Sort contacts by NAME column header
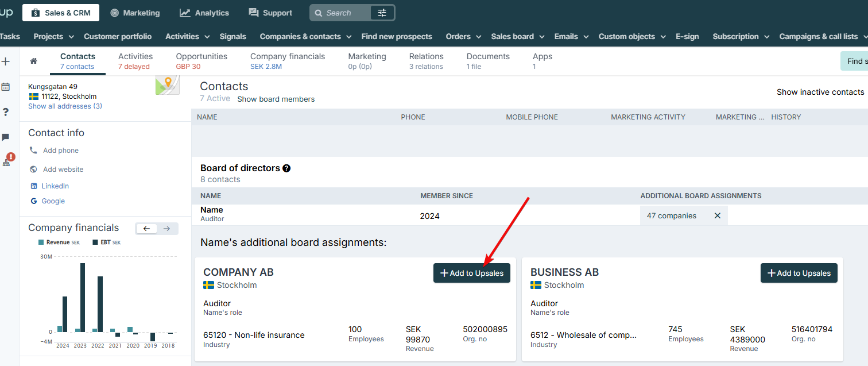Viewport: 868px width, 366px height. click(207, 117)
